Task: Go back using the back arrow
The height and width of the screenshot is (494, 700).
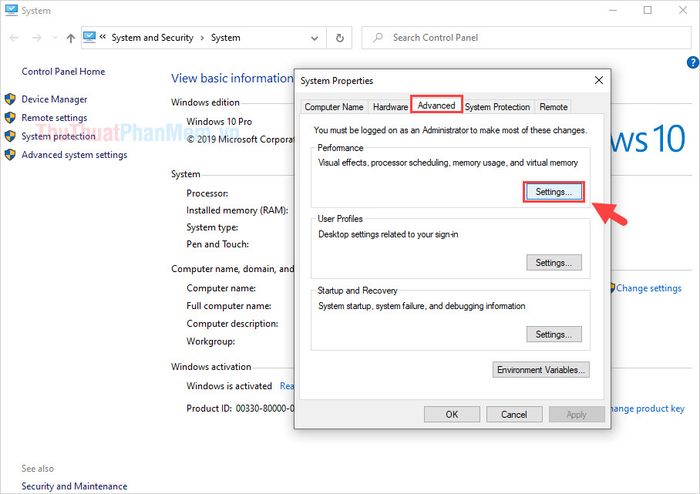Action: click(x=14, y=38)
